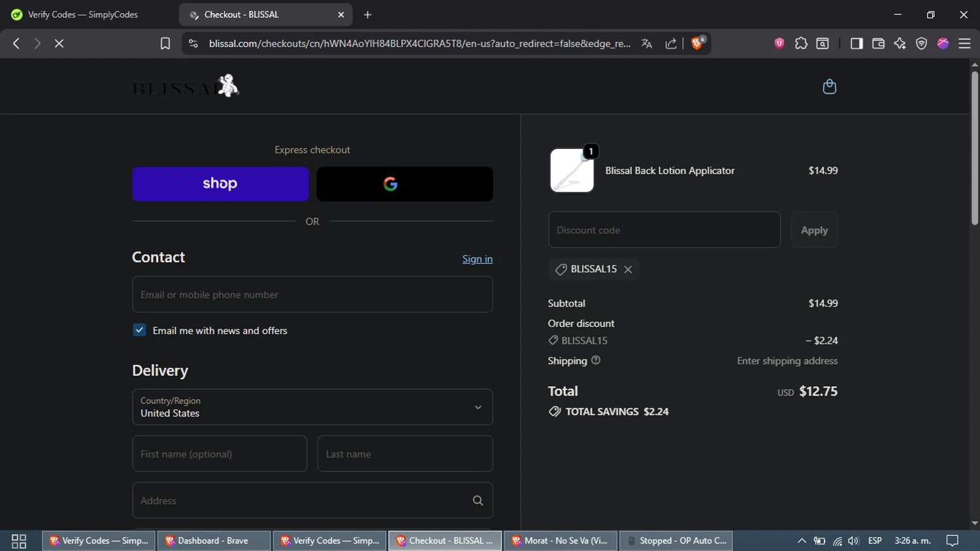Image resolution: width=980 pixels, height=551 pixels.
Task: Click the ESP language indicator
Action: (x=875, y=541)
